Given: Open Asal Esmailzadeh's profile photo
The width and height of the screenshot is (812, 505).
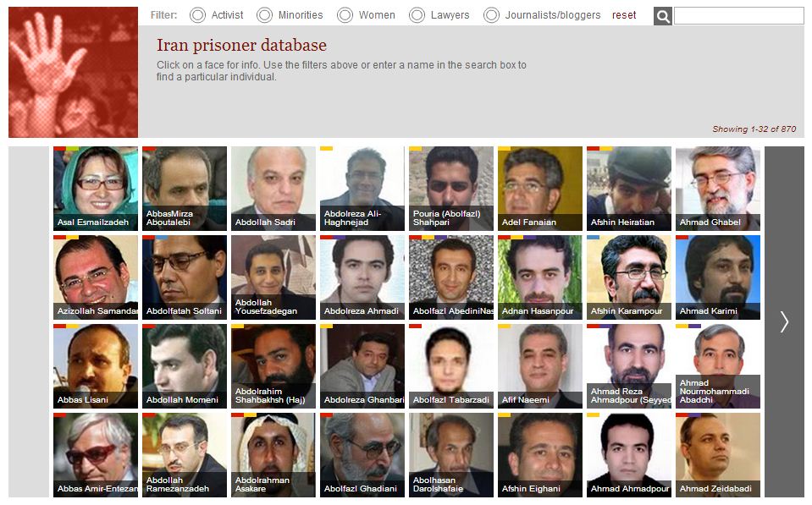Looking at the screenshot, I should pos(96,189).
